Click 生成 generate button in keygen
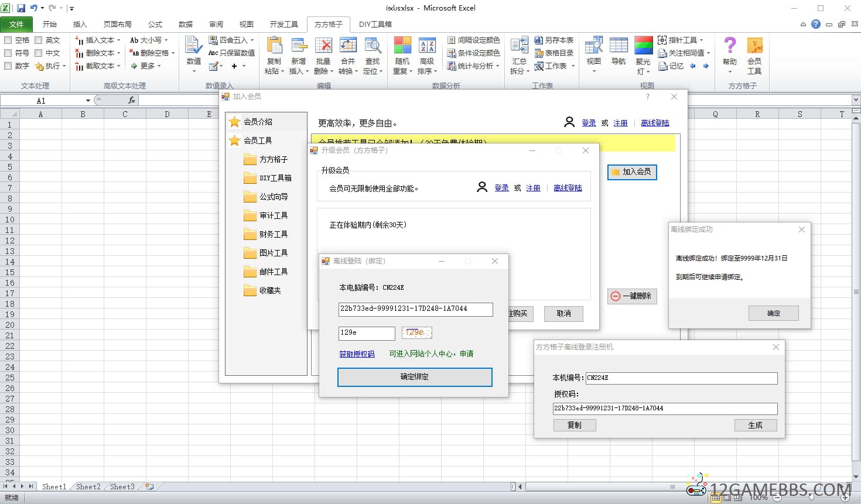This screenshot has height=504, width=861. pos(756,426)
